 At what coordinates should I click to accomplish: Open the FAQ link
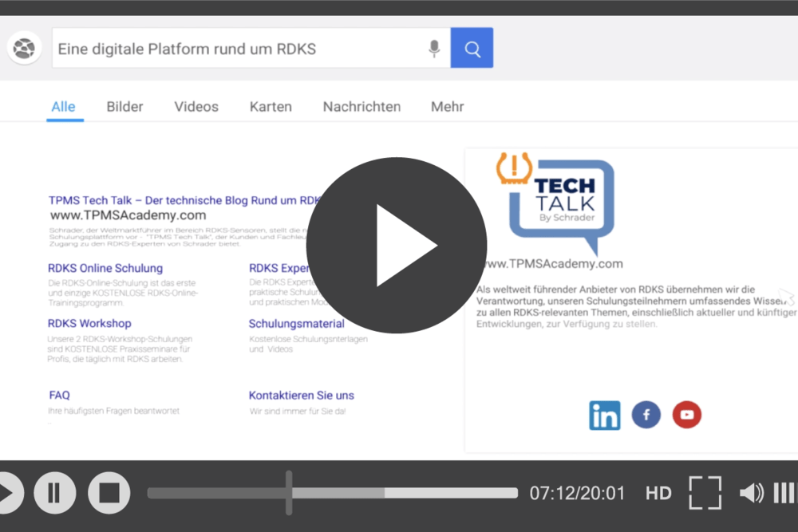(60, 395)
